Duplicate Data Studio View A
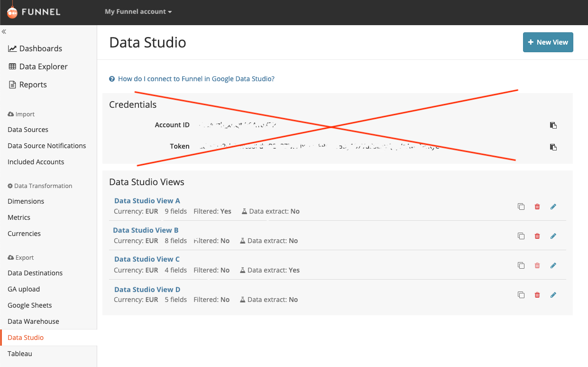Screen dimensions: 588x367 pyautogui.click(x=521, y=207)
